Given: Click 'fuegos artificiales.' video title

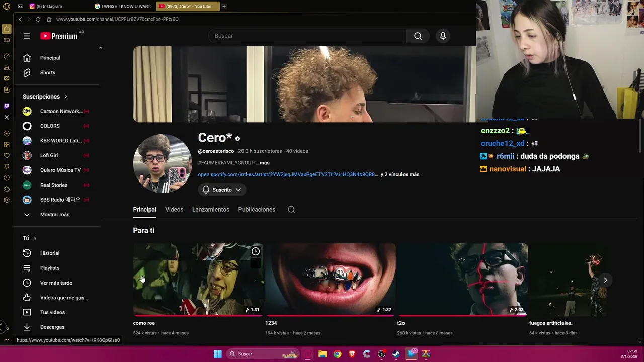Looking at the screenshot, I should (x=551, y=323).
